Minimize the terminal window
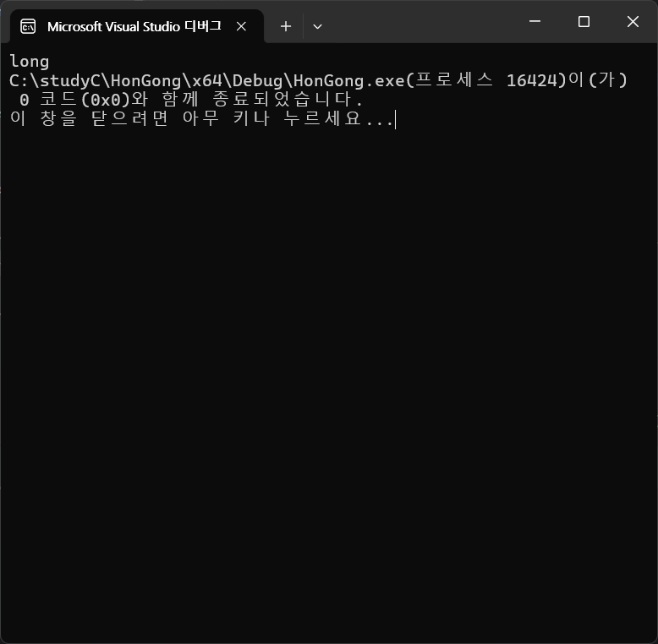Image resolution: width=658 pixels, height=644 pixels. (x=535, y=21)
